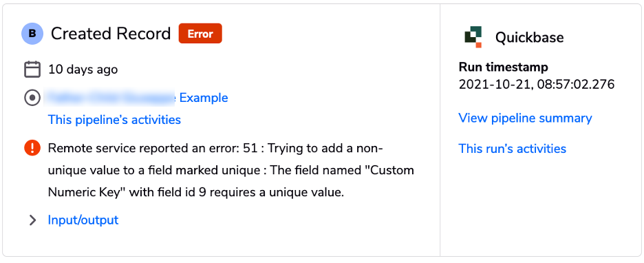Click the calendar icon beside 10 days ago
This screenshot has width=644, height=263.
click(32, 70)
